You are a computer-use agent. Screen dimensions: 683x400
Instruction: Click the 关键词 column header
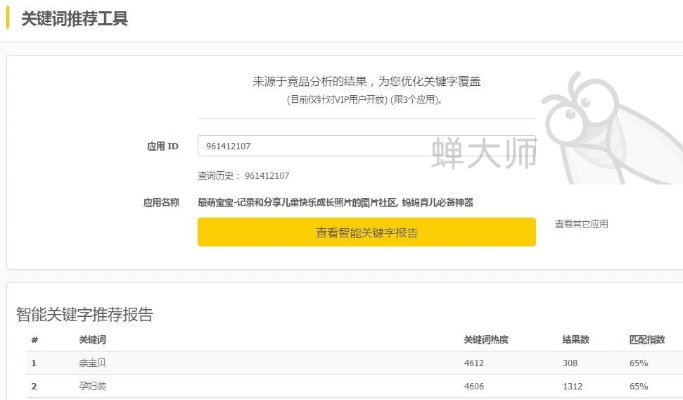pos(92,340)
